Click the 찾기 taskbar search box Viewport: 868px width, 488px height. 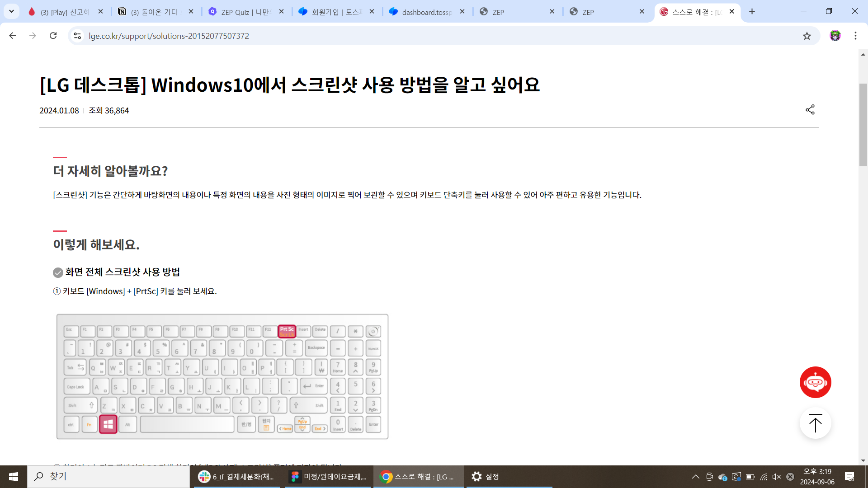click(x=108, y=477)
